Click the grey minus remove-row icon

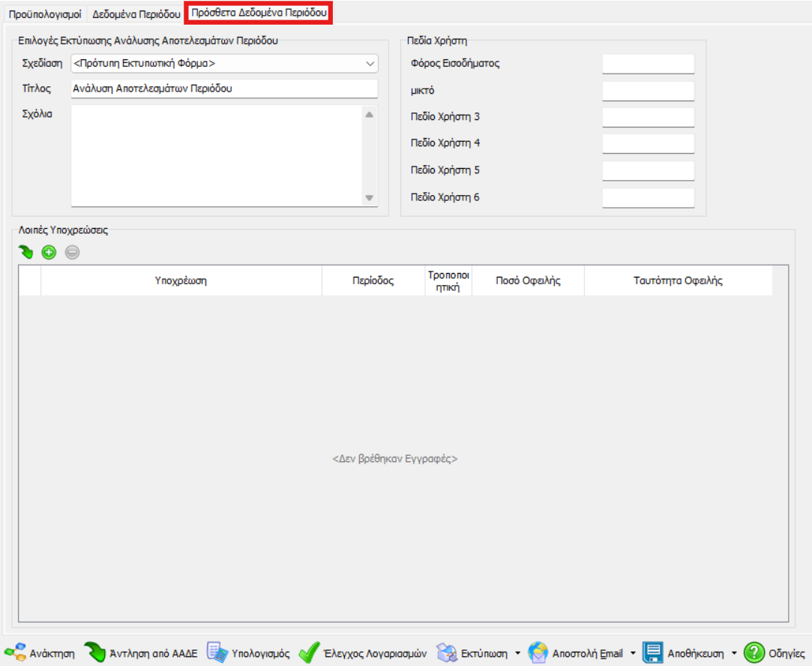tap(72, 253)
